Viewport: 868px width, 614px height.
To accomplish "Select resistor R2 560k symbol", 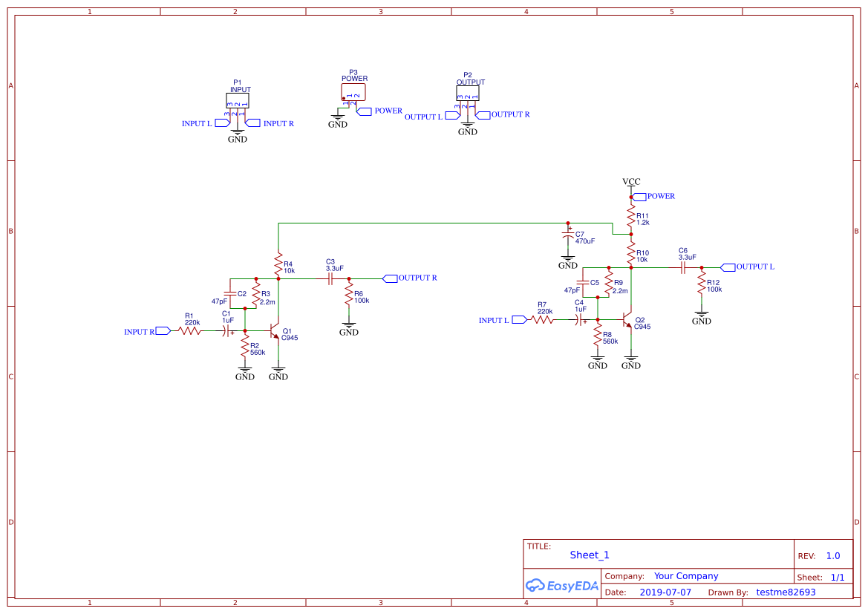I will (245, 346).
